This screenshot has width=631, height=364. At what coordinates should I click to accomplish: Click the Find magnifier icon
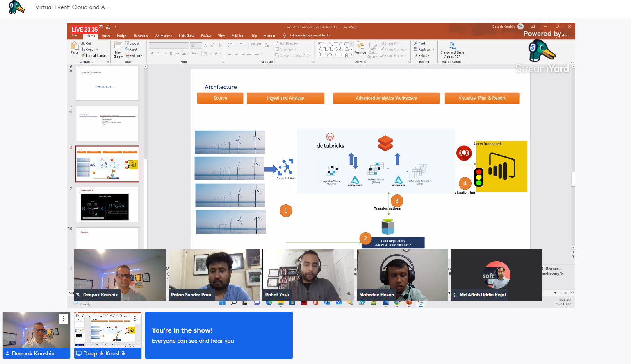416,43
